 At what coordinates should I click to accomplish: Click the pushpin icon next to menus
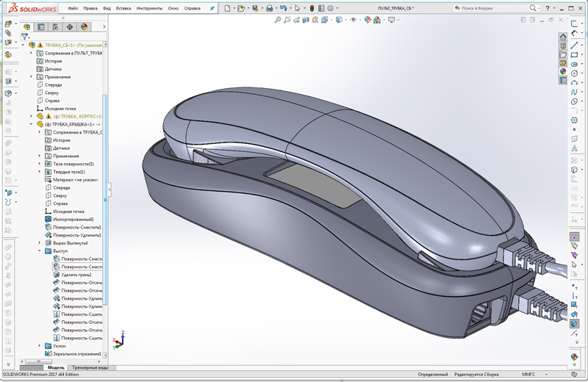[212, 8]
